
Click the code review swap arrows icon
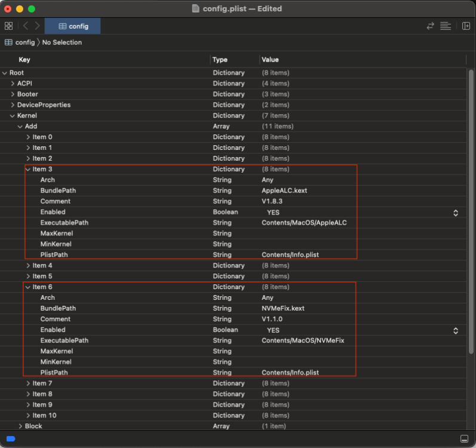(x=430, y=26)
